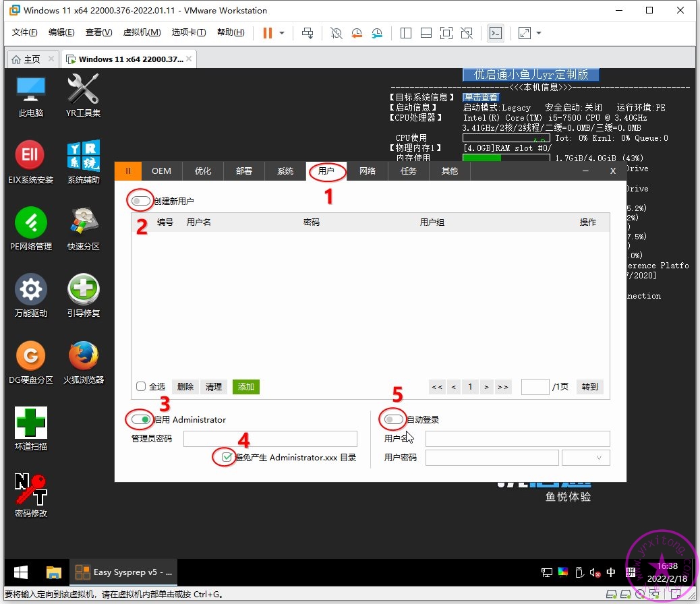Click the 清理 button
The image size is (700, 604).
tap(213, 386)
